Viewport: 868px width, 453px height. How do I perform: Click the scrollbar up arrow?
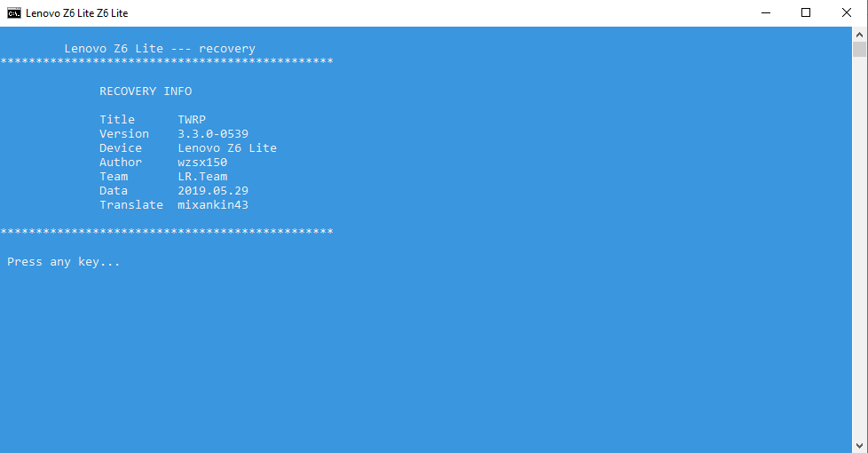(x=859, y=35)
